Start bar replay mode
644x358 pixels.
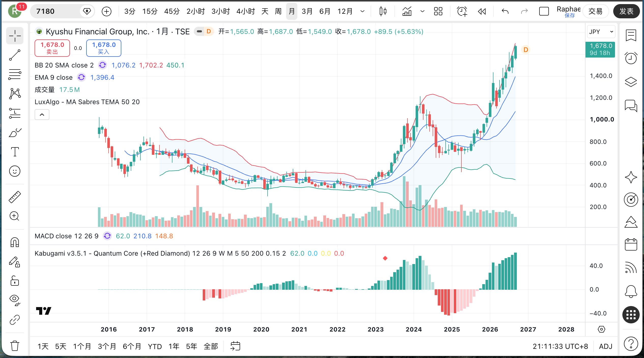482,11
